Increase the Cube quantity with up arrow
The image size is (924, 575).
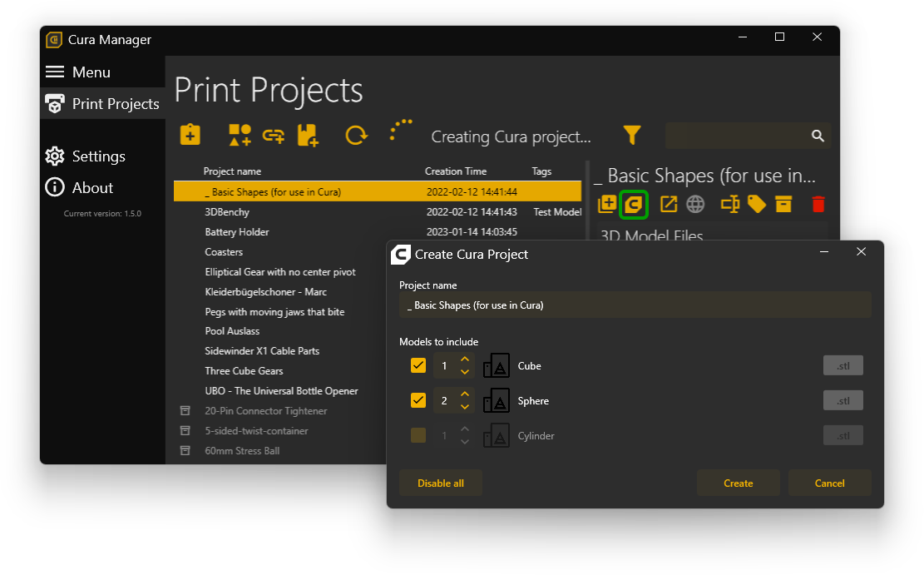(465, 359)
